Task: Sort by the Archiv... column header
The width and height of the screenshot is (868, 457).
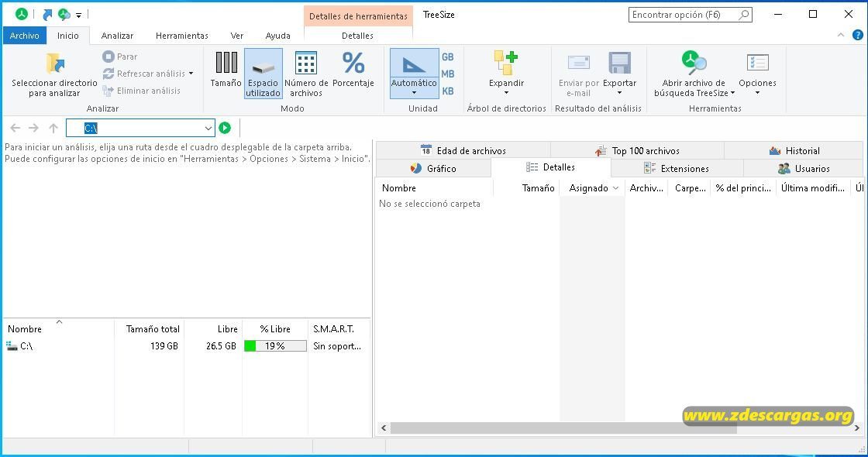Action: click(x=646, y=188)
